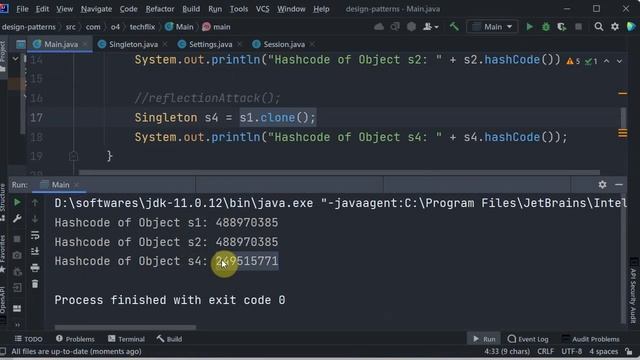Image resolution: width=640 pixels, height=360 pixels.
Task: Click the main method breadcrumb
Action: [216, 27]
